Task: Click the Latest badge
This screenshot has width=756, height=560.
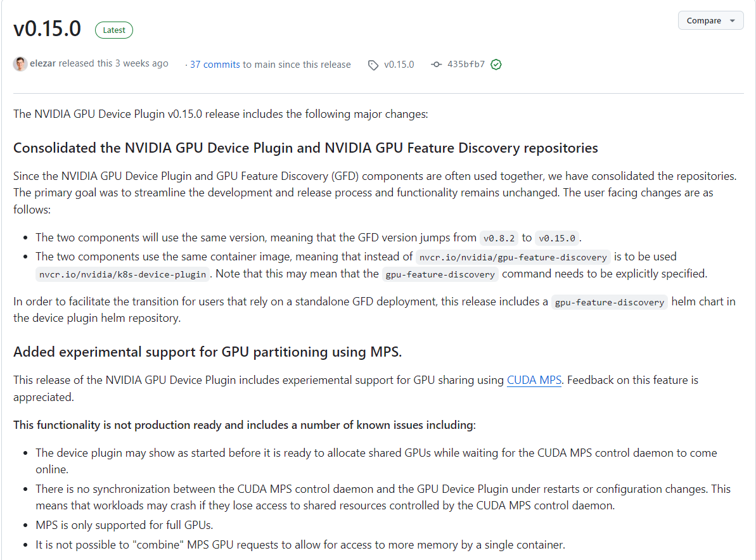Action: [x=114, y=30]
